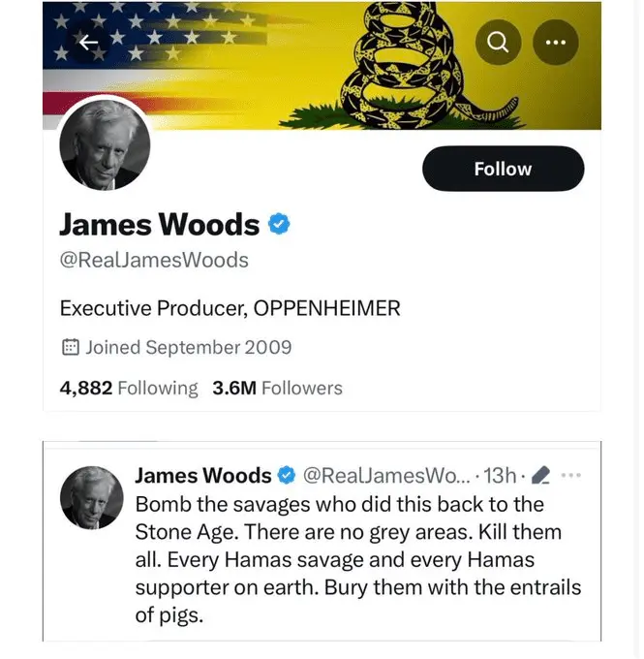Open the 3.6M Followers list
The image size is (644, 659).
[277, 388]
